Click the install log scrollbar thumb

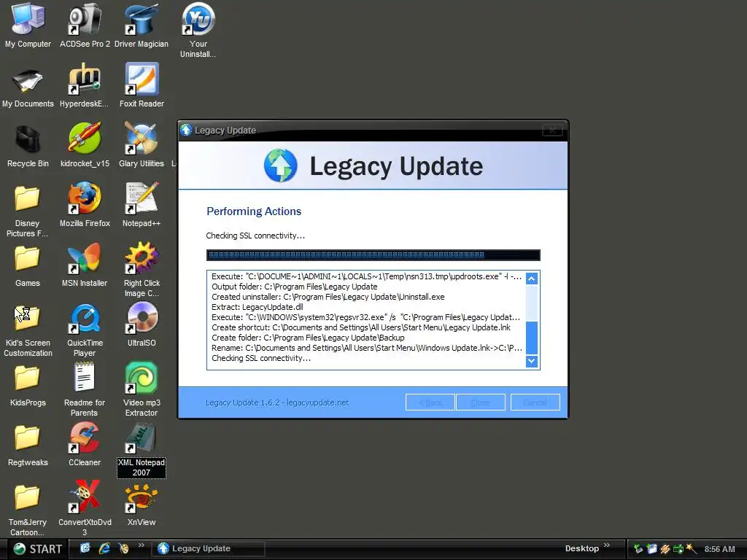[532, 338]
